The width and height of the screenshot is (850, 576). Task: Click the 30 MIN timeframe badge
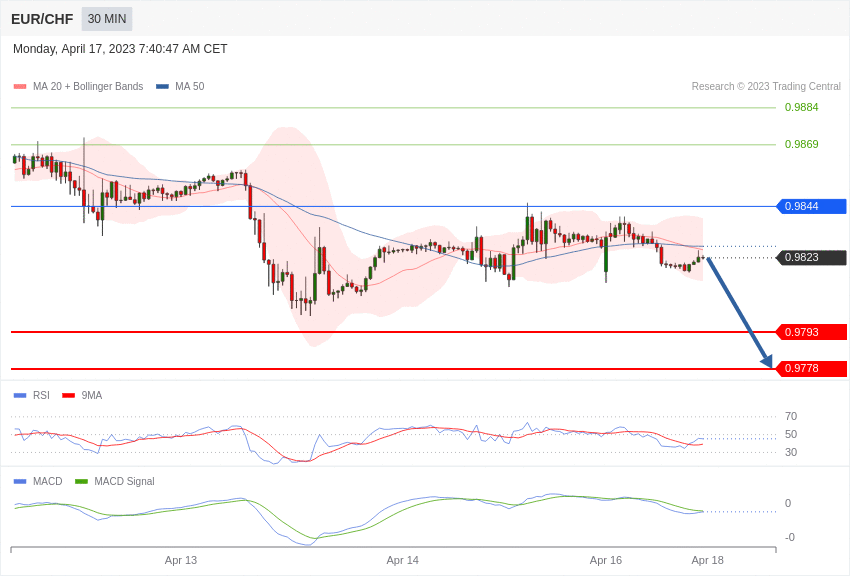tap(107, 19)
